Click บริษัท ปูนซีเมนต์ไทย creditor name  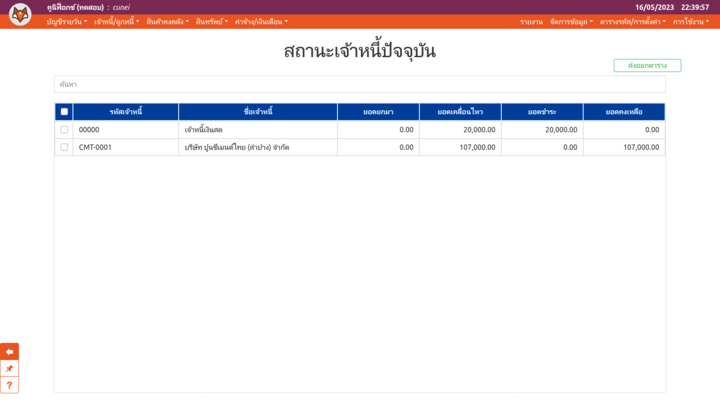236,147
